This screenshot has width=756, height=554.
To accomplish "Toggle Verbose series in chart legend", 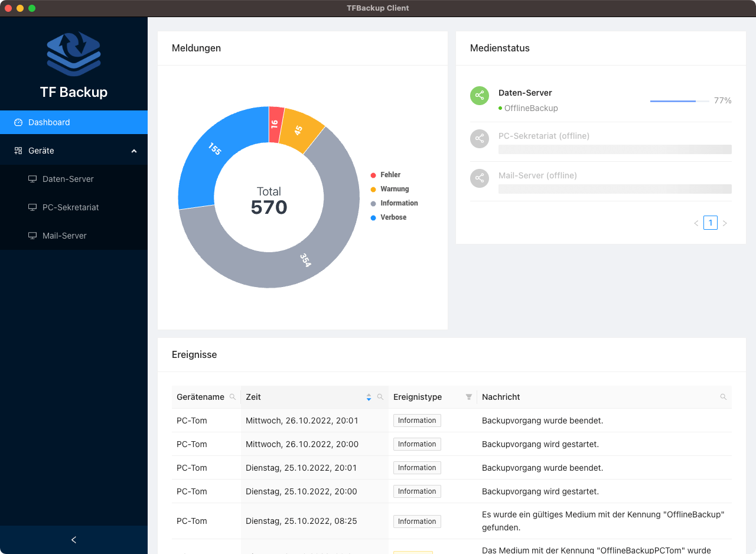I will tap(393, 217).
